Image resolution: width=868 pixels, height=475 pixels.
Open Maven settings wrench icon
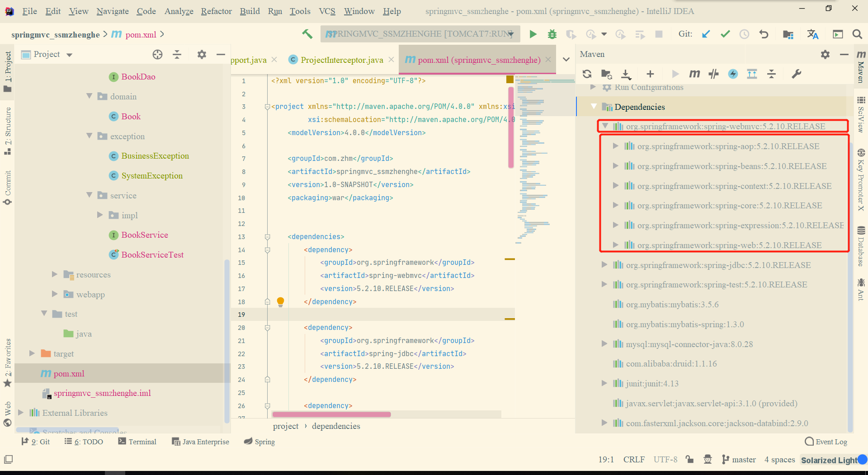(x=796, y=74)
